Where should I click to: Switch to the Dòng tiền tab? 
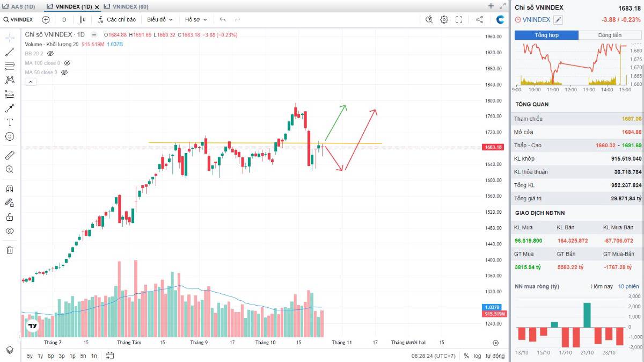click(x=610, y=35)
